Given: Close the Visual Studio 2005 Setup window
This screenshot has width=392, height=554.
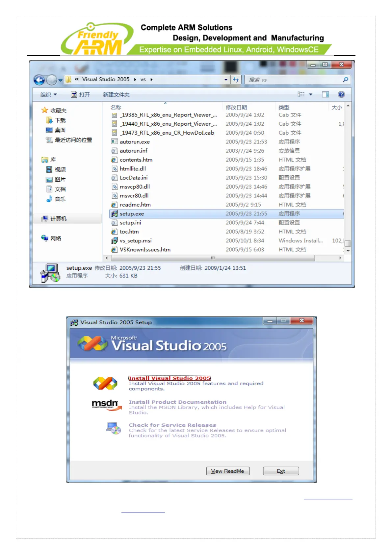Looking at the screenshot, I should [302, 320].
